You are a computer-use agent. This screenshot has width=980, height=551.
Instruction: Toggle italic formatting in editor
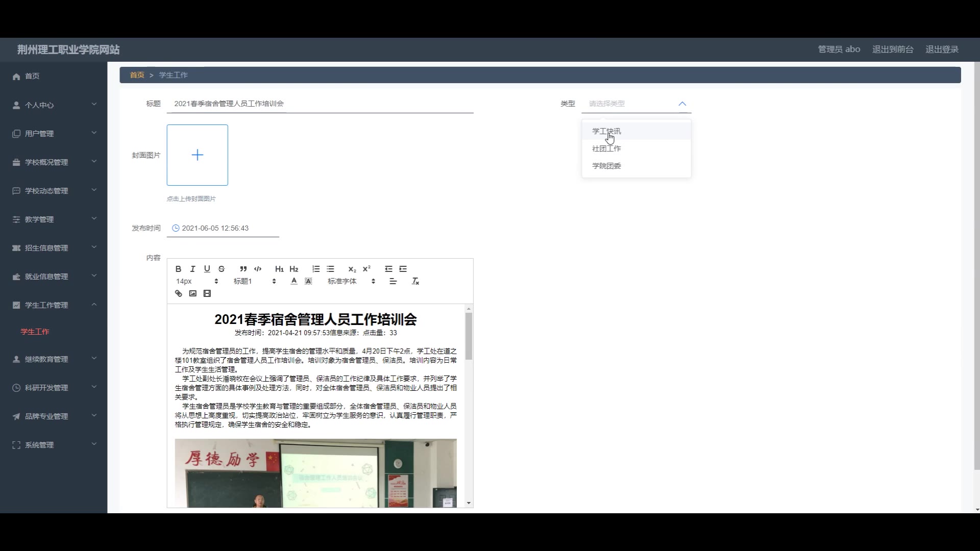pyautogui.click(x=192, y=269)
